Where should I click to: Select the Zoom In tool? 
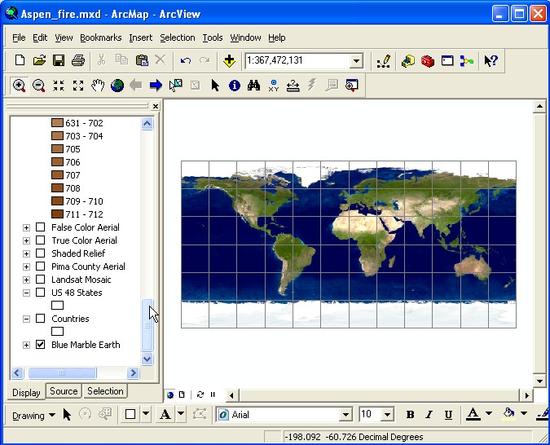pyautogui.click(x=19, y=86)
